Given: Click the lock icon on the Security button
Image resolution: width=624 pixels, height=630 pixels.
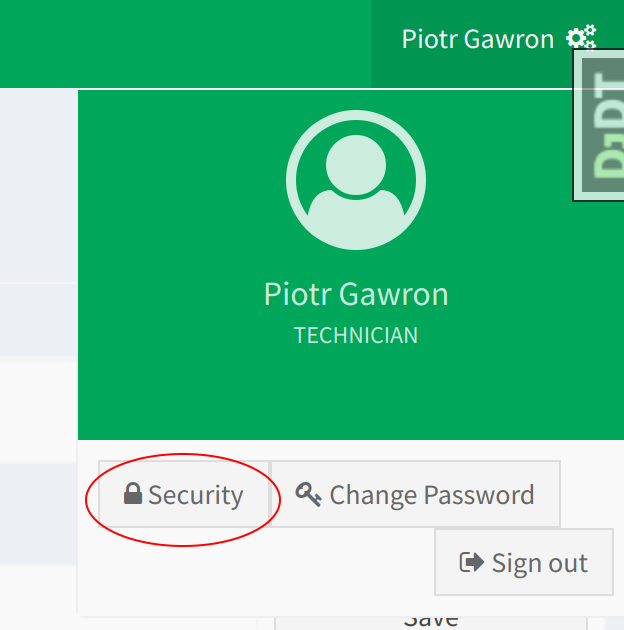Looking at the screenshot, I should (132, 494).
